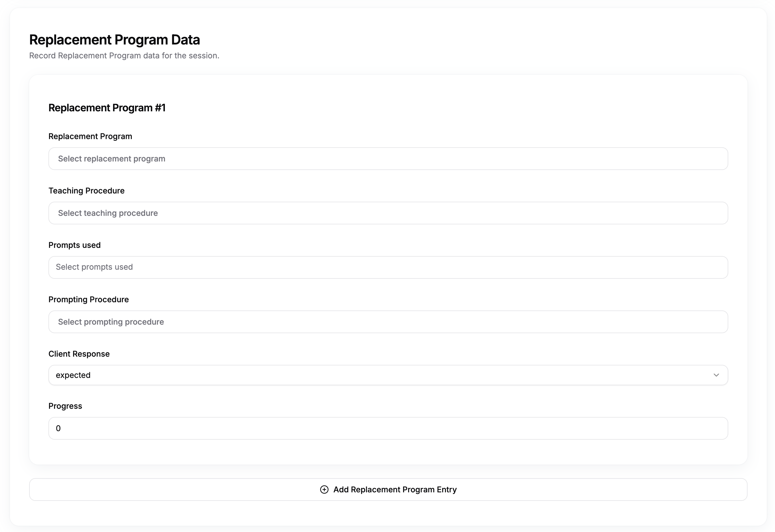
Task: Click the value 0 in the Progress field
Action: coord(59,428)
